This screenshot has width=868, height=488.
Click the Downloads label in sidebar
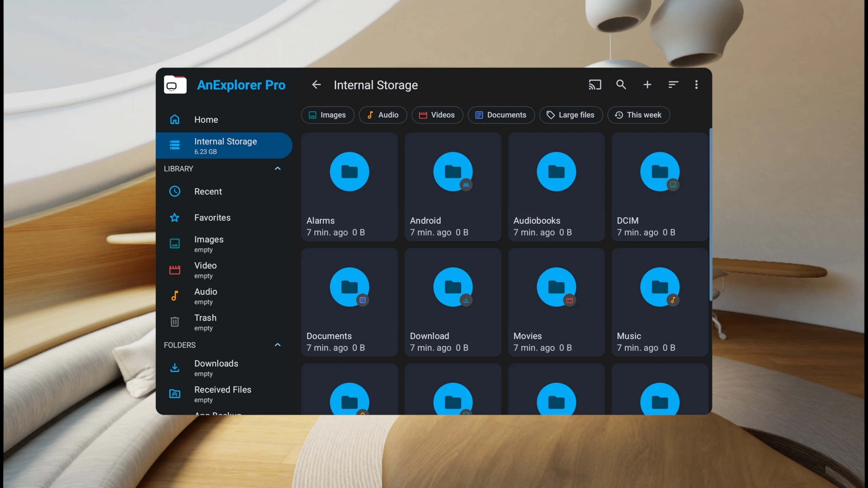click(x=216, y=363)
